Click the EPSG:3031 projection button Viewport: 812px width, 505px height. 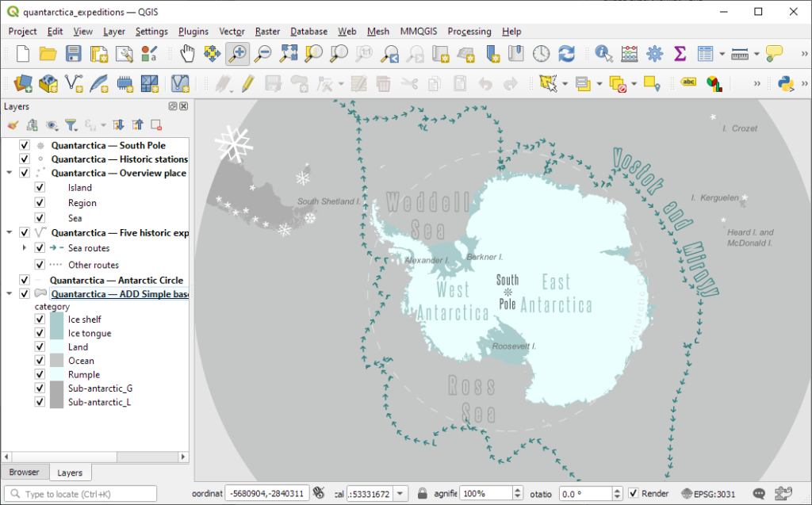[x=708, y=494]
